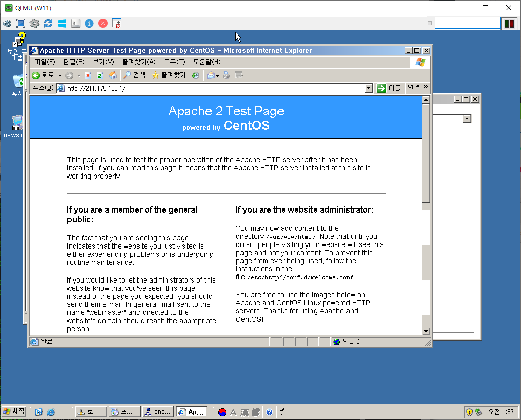This screenshot has width=521, height=420.
Task: Click the /etc/httpd/conf.d/welcome.conf path text
Action: (300, 278)
